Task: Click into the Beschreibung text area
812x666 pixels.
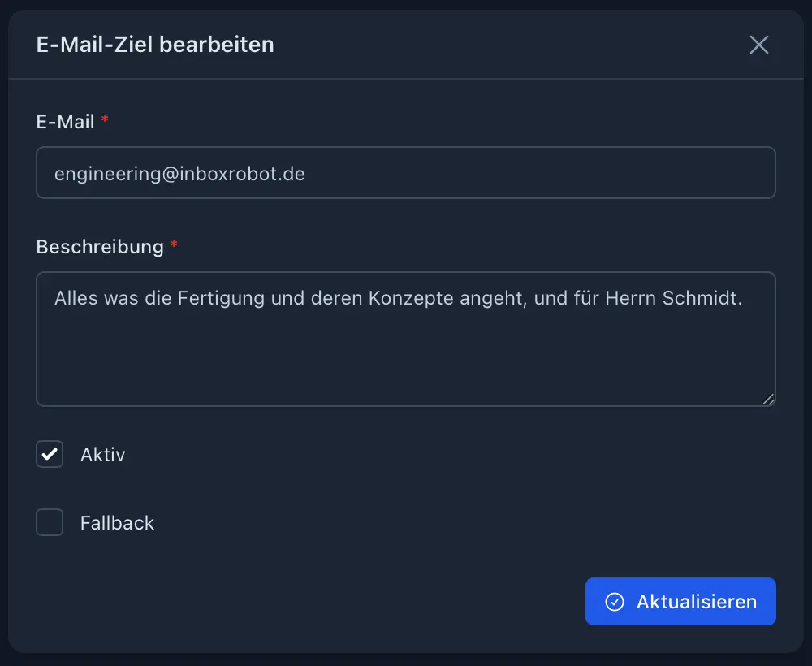Action: pos(406,357)
